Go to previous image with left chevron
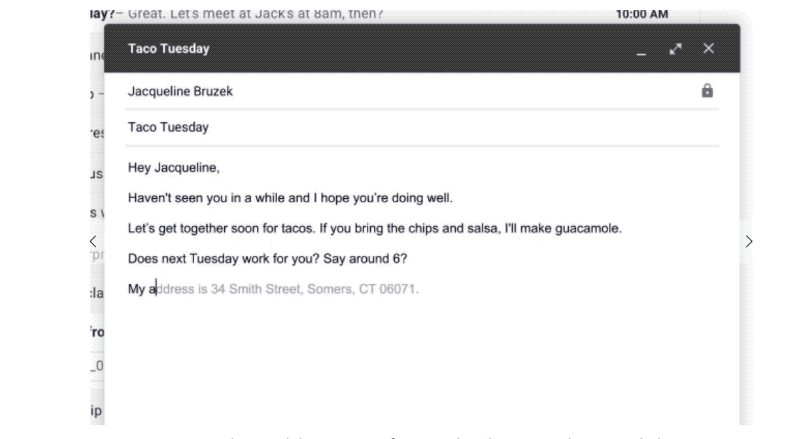Screen dimensions: 803x439 coord(93,241)
